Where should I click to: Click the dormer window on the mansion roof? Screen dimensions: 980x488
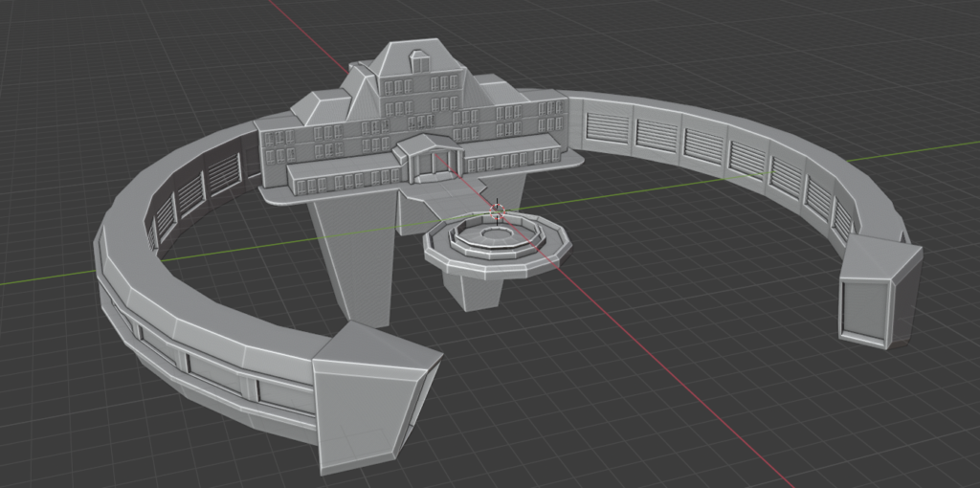tap(419, 62)
